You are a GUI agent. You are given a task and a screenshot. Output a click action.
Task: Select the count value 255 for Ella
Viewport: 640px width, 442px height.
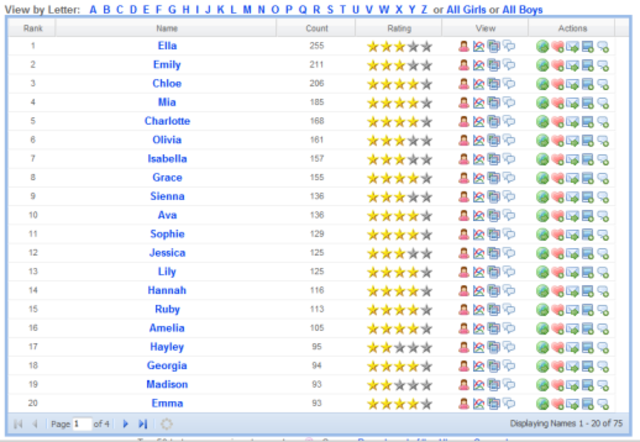point(317,46)
